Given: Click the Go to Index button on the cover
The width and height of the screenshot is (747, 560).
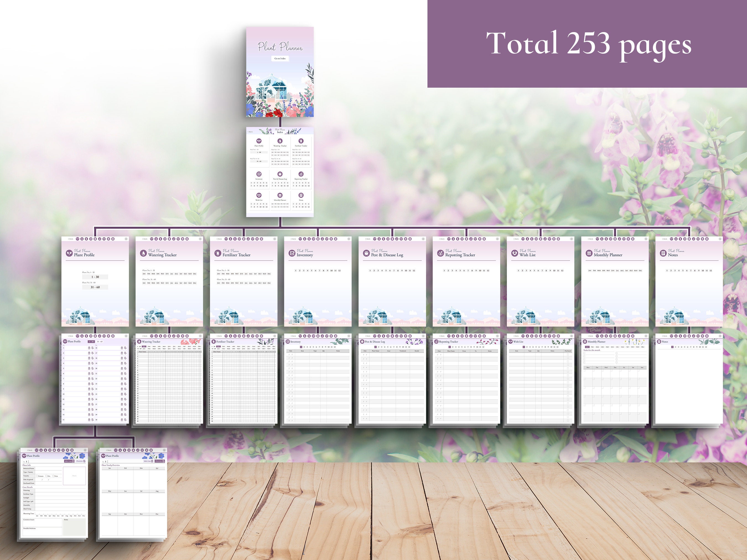Looking at the screenshot, I should click(x=280, y=58).
